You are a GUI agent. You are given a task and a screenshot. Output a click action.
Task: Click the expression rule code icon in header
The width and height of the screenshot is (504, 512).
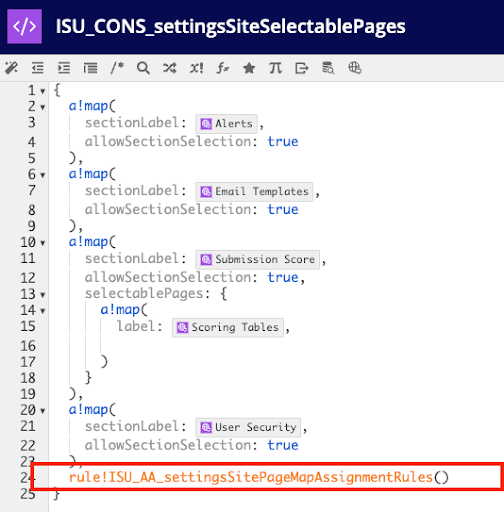click(x=24, y=26)
